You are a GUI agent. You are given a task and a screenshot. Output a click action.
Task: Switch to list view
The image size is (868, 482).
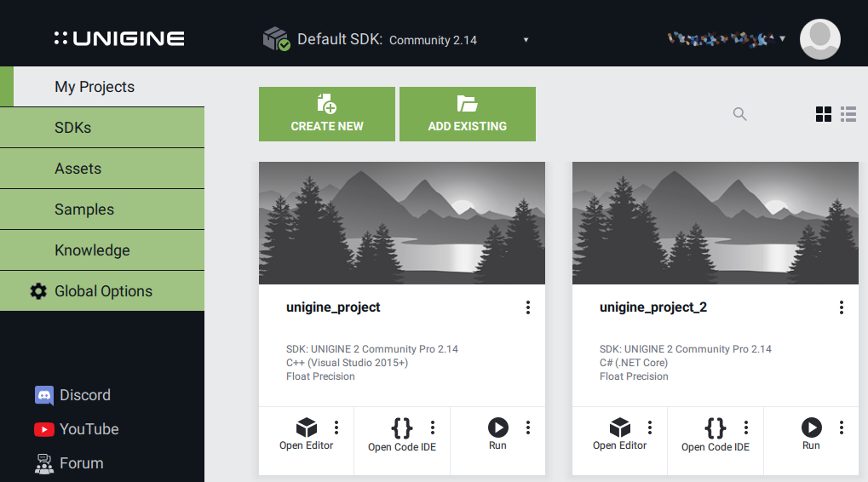(x=848, y=114)
